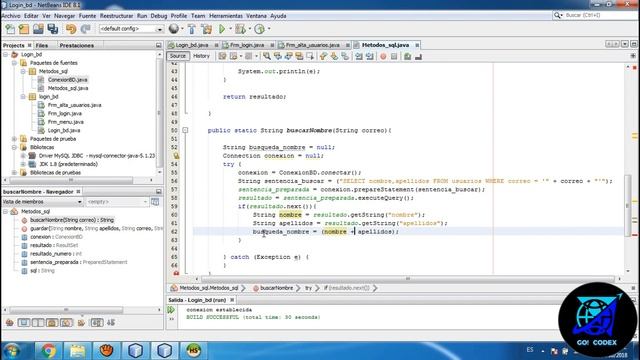The image size is (640, 360).
Task: Open File Explorer from the taskbar
Action: (77, 351)
